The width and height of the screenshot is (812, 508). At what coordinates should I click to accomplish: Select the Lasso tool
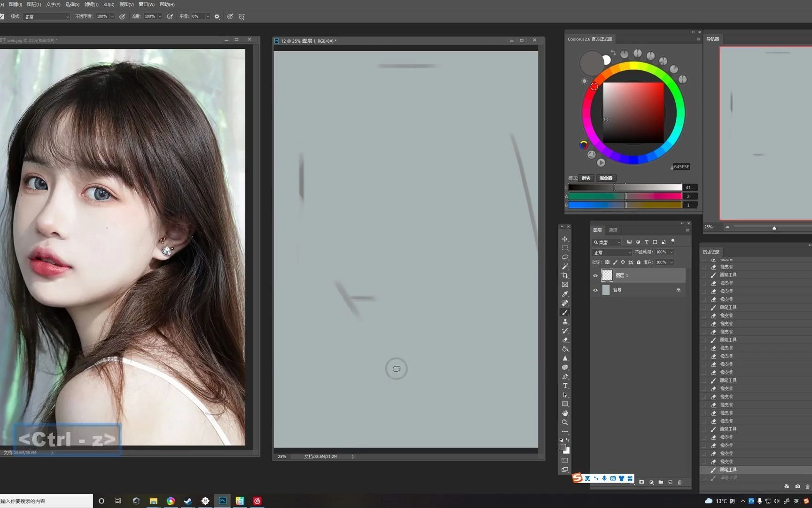(x=565, y=257)
